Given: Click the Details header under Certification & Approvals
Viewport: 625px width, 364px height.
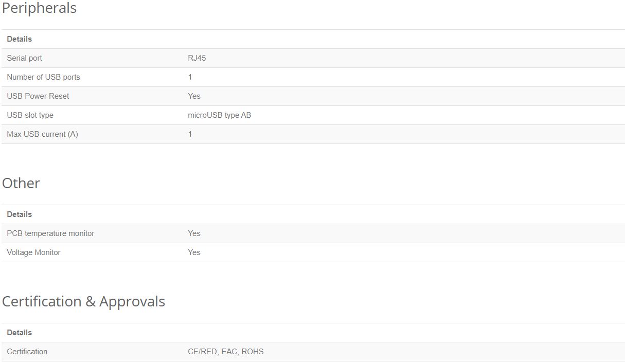Looking at the screenshot, I should click(x=20, y=333).
